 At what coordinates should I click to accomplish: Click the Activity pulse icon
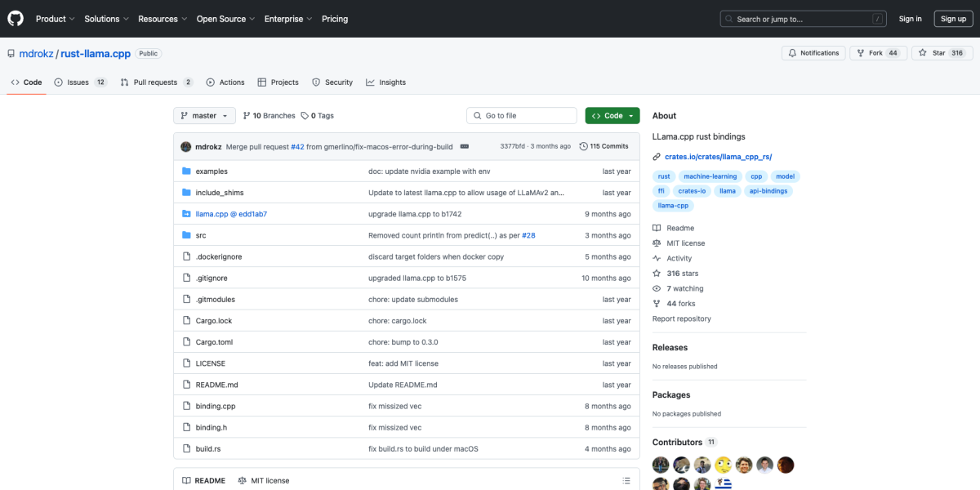[x=657, y=258]
